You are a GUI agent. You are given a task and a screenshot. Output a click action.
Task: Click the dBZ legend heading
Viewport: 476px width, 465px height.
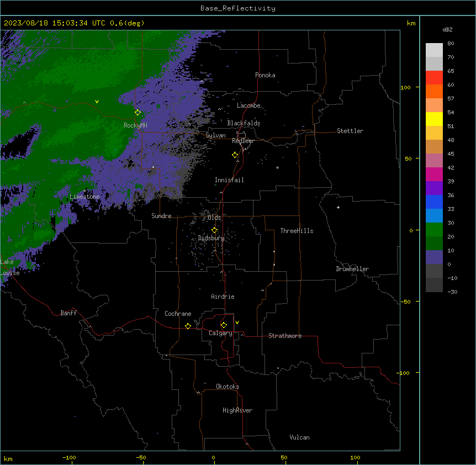click(447, 29)
